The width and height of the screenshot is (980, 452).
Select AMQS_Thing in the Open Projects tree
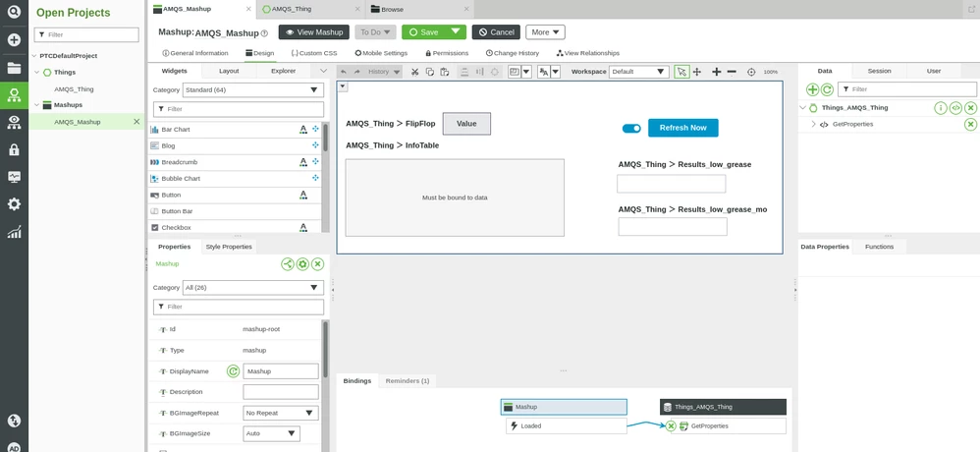pyautogui.click(x=74, y=89)
